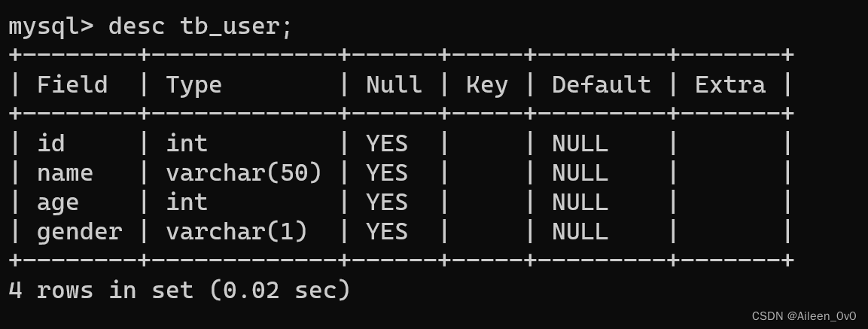This screenshot has height=329, width=868.
Task: Click the varchar(50) type value
Action: tap(244, 172)
